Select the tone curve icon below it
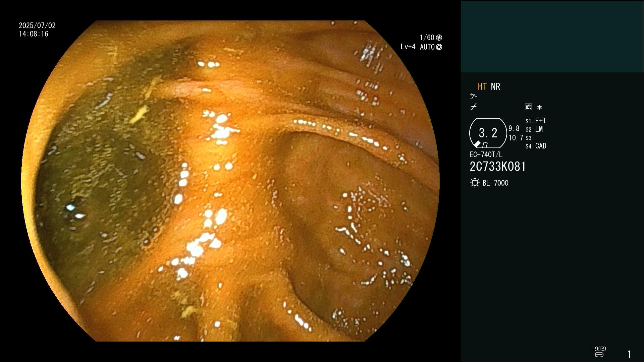Viewport: 644px width, 362px height. pos(474,107)
